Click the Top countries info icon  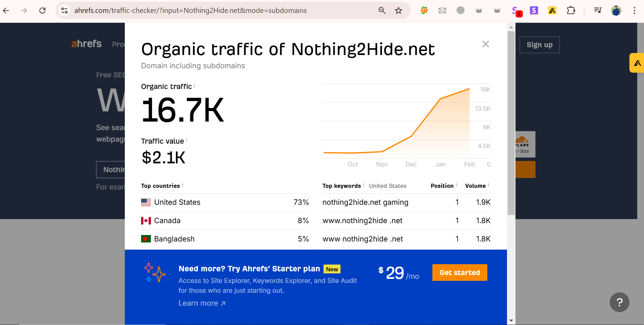pyautogui.click(x=182, y=185)
